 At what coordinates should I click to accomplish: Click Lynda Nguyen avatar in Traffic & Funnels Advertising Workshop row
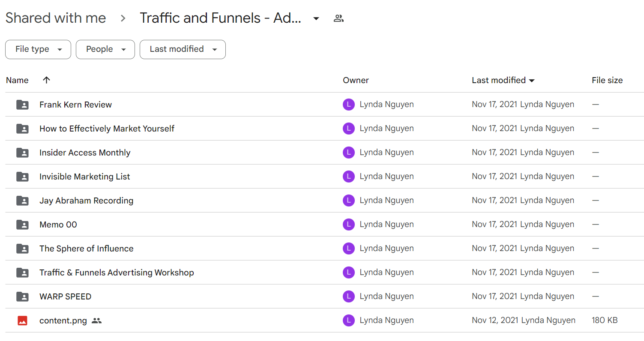coord(349,272)
